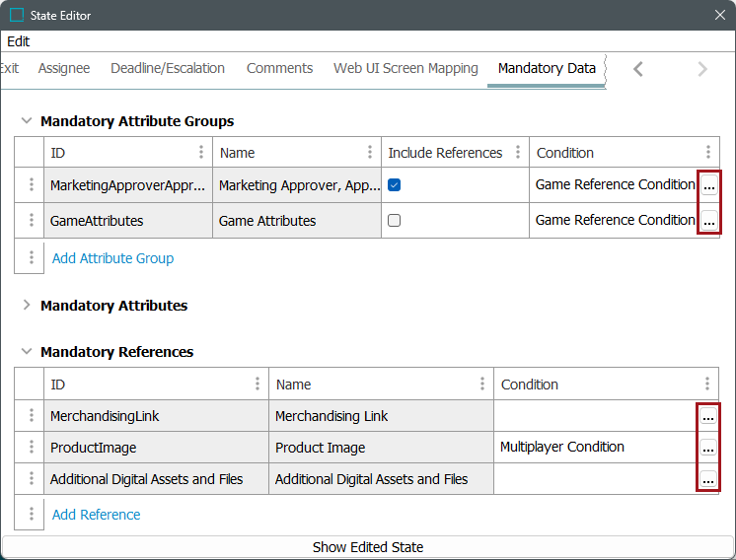
Task: Click Show Edited State button
Action: pyautogui.click(x=368, y=547)
